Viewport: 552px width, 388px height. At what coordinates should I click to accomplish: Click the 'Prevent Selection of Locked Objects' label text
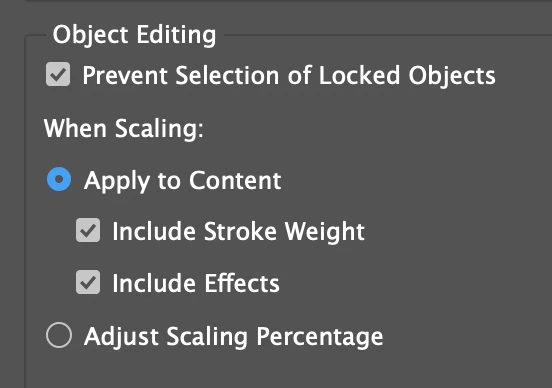289,76
